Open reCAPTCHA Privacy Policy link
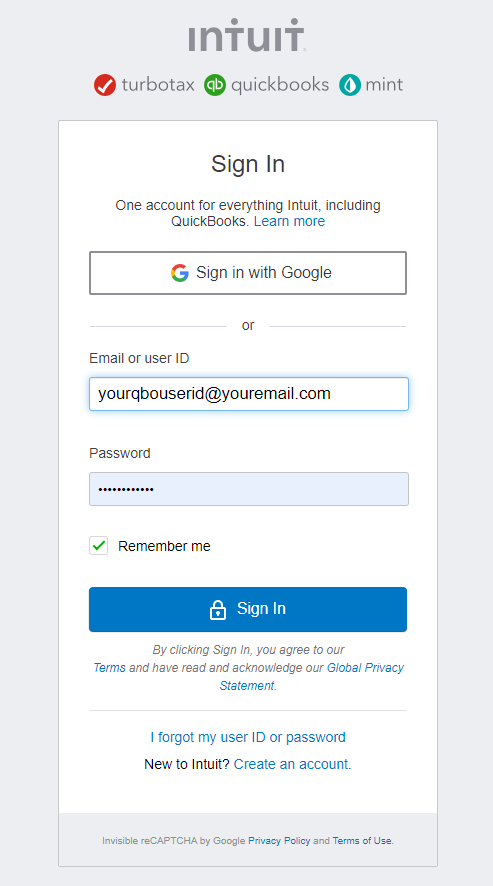This screenshot has width=493, height=886. (x=279, y=841)
